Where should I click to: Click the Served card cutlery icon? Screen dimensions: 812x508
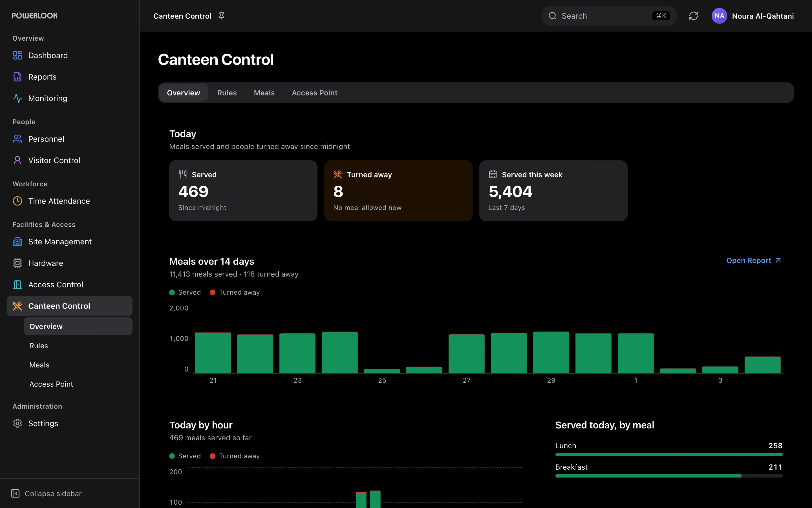coord(183,174)
